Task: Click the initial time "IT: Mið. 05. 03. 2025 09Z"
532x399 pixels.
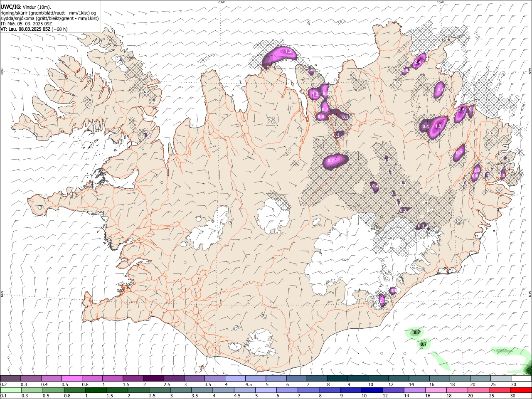Action: 26,24
